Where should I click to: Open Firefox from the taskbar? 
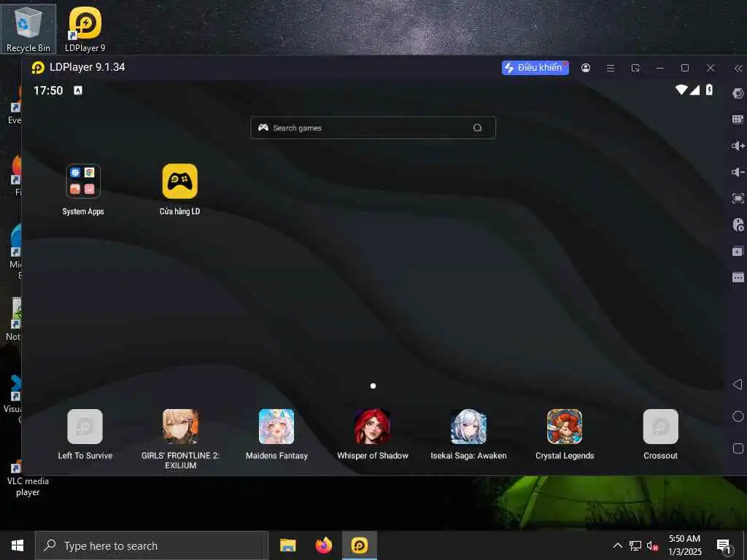tap(323, 545)
